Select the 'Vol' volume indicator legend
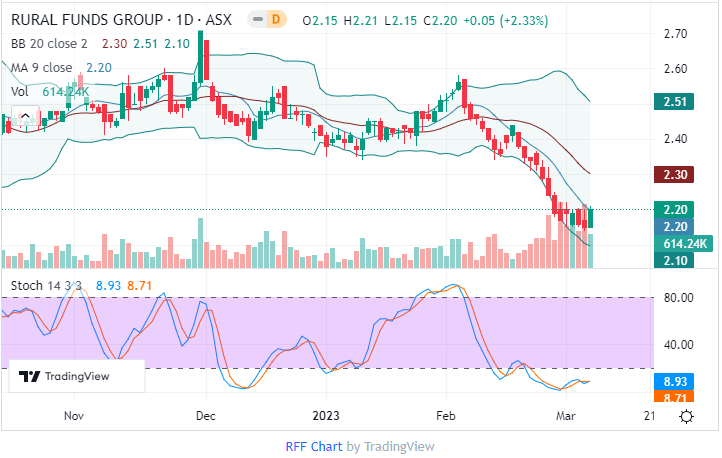Viewport: 722px width, 458px height. (x=20, y=91)
